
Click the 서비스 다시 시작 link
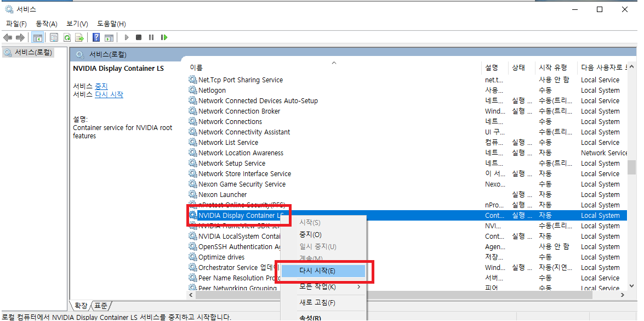(109, 94)
